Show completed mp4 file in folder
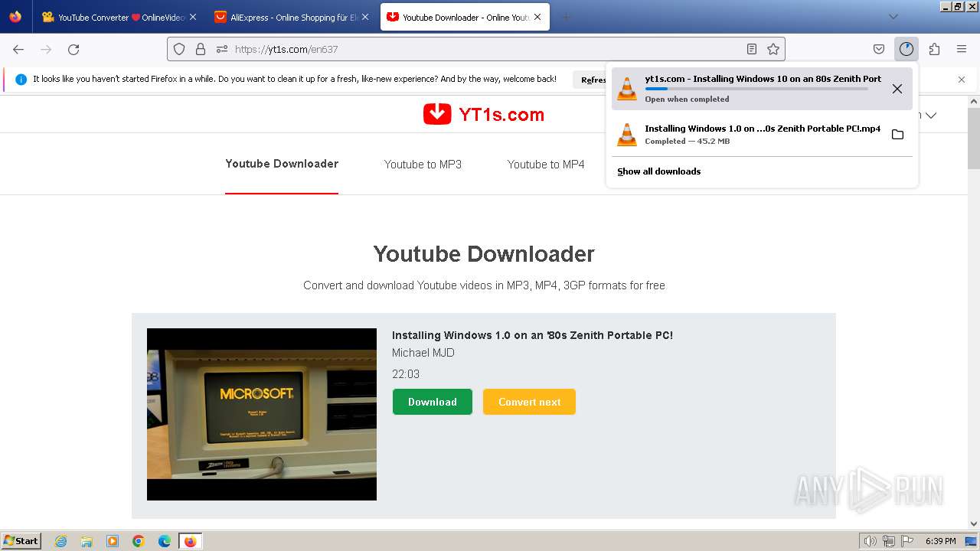 (x=897, y=135)
